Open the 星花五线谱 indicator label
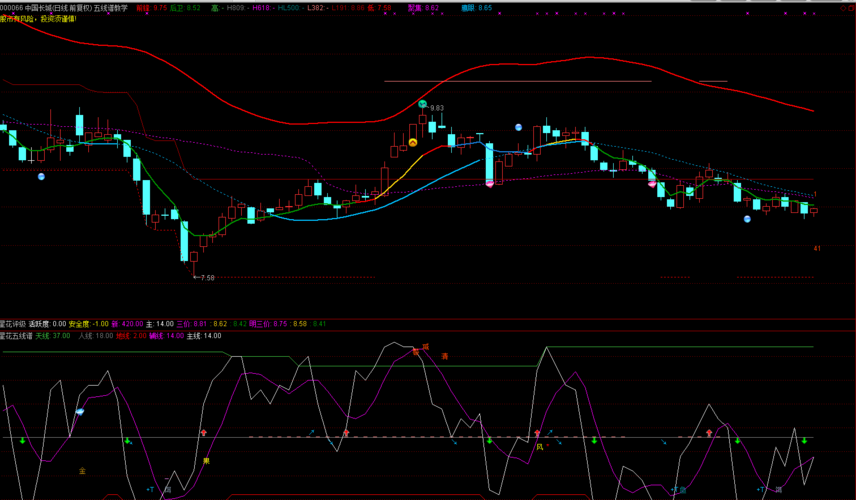 click(16, 336)
